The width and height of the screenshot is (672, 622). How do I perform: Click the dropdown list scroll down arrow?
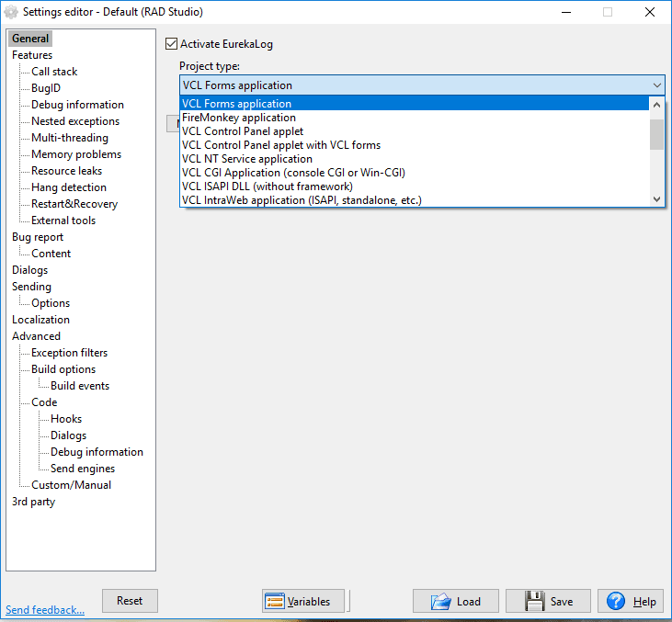pyautogui.click(x=656, y=198)
